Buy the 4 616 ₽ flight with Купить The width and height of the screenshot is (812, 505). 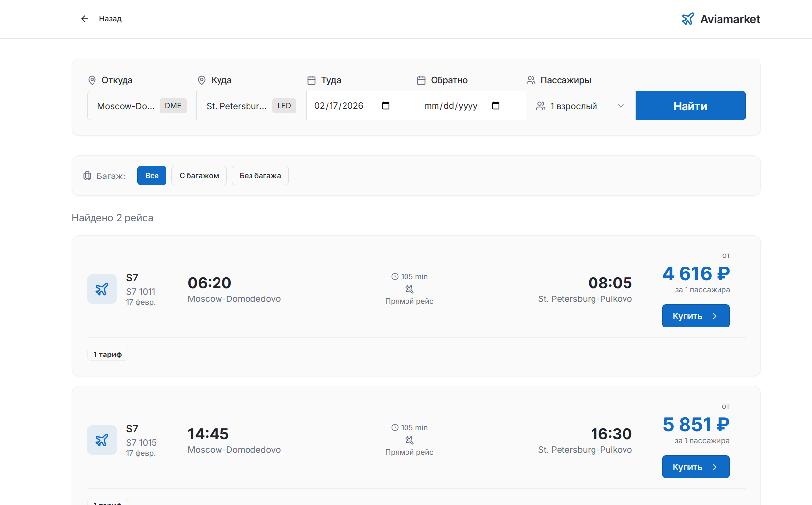696,316
